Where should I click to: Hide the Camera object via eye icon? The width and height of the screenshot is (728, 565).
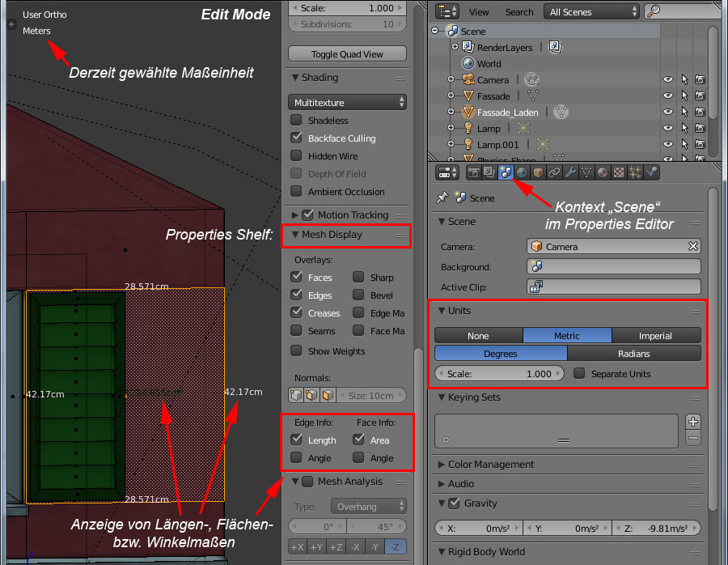668,79
